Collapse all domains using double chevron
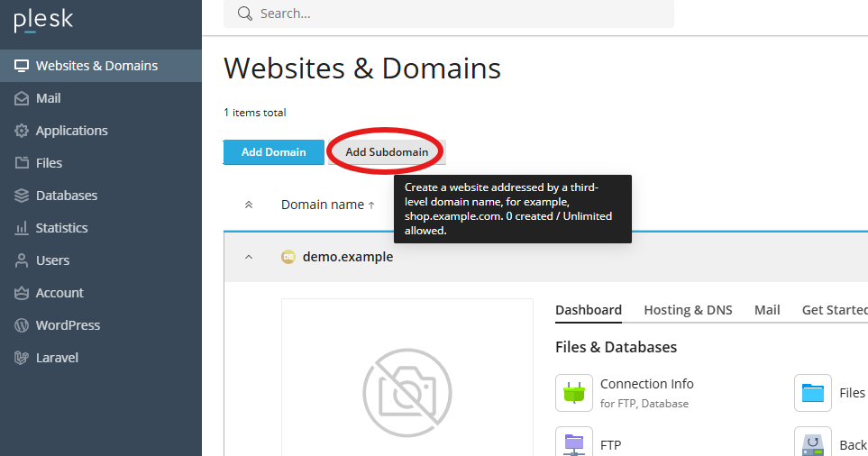This screenshot has height=456, width=868. tap(250, 205)
